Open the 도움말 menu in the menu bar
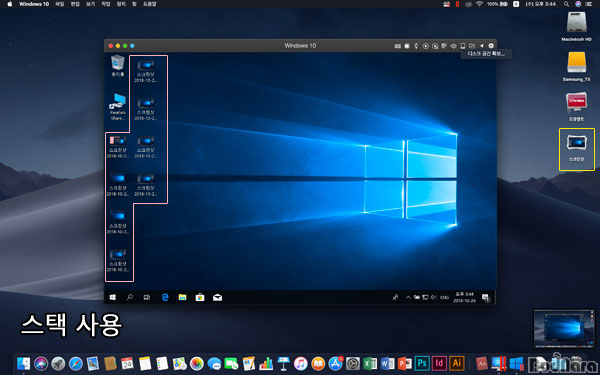 pos(150,4)
